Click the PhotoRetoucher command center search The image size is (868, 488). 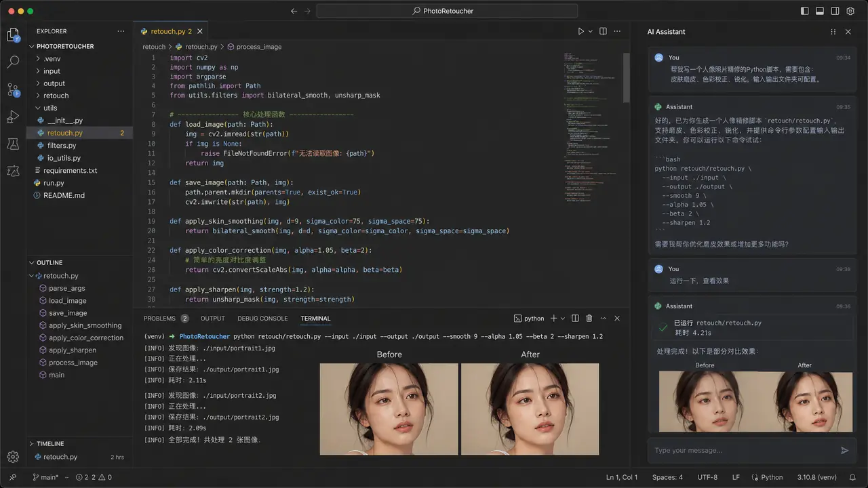(447, 11)
